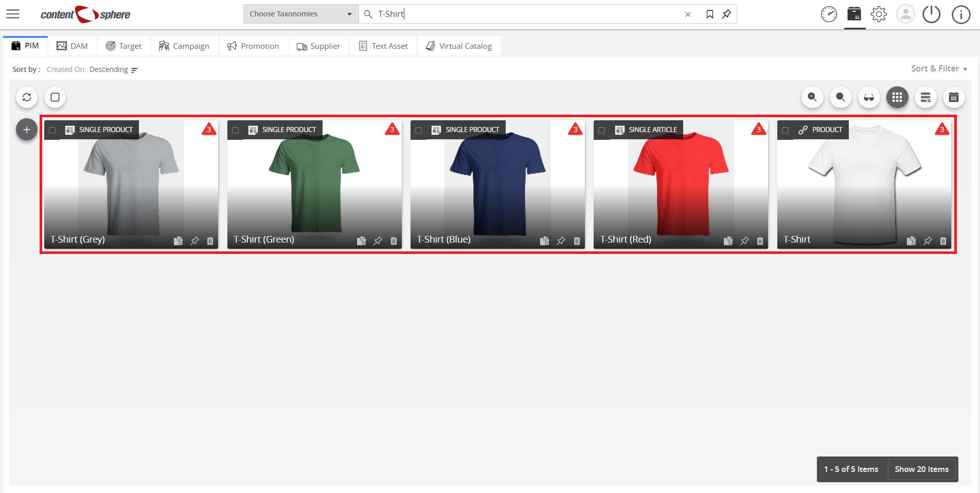Switch to calendar view
This screenshot has height=493, width=980.
coord(954,97)
